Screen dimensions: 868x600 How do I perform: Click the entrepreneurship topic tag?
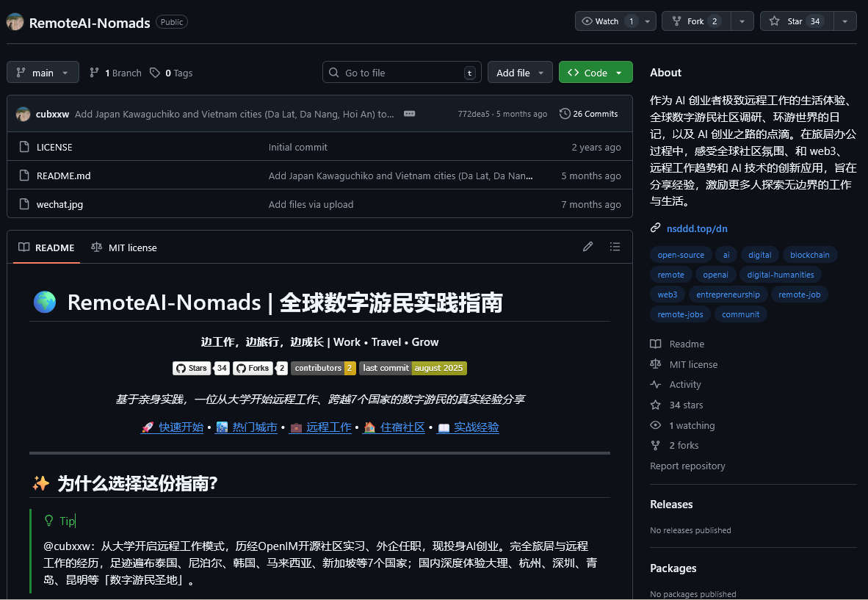point(728,295)
